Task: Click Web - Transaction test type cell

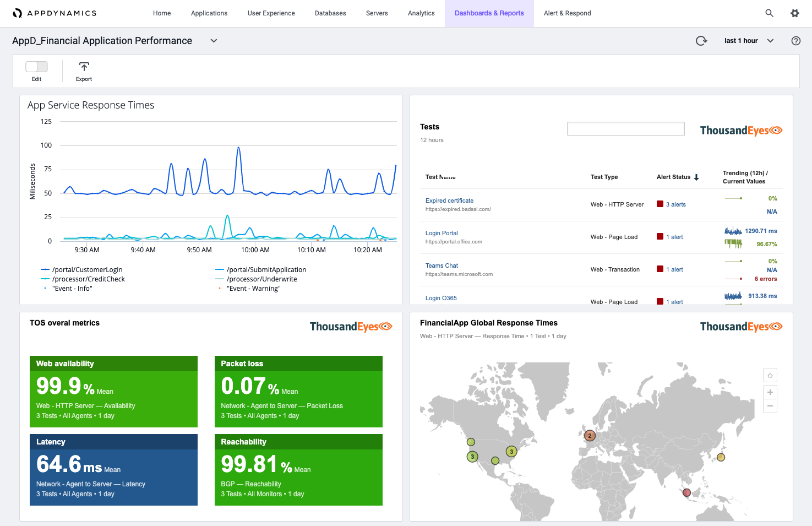Action: point(615,269)
